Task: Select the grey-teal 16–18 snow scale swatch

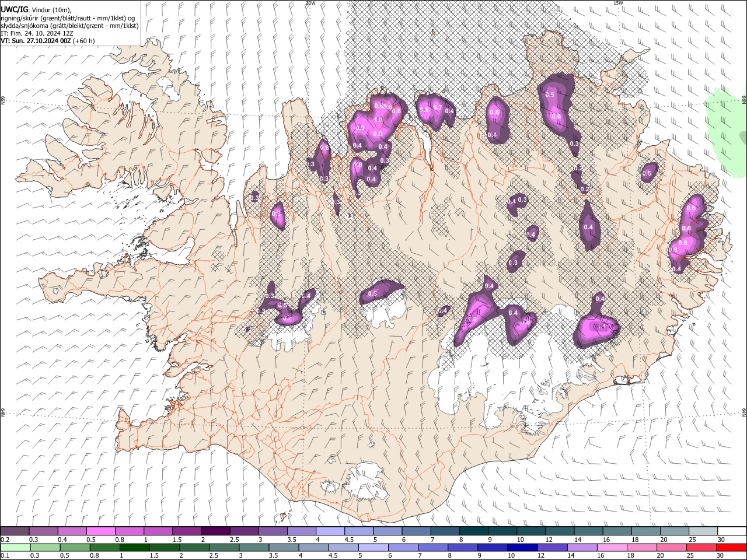Action: click(617, 531)
